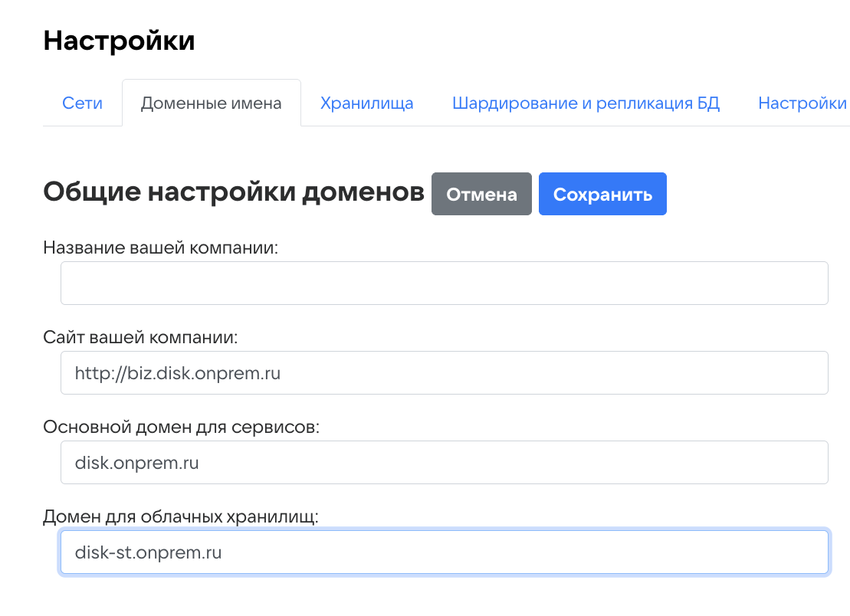Screen dimensions: 850x616
Task: Click the Название вашей компании label
Action: [x=160, y=247]
